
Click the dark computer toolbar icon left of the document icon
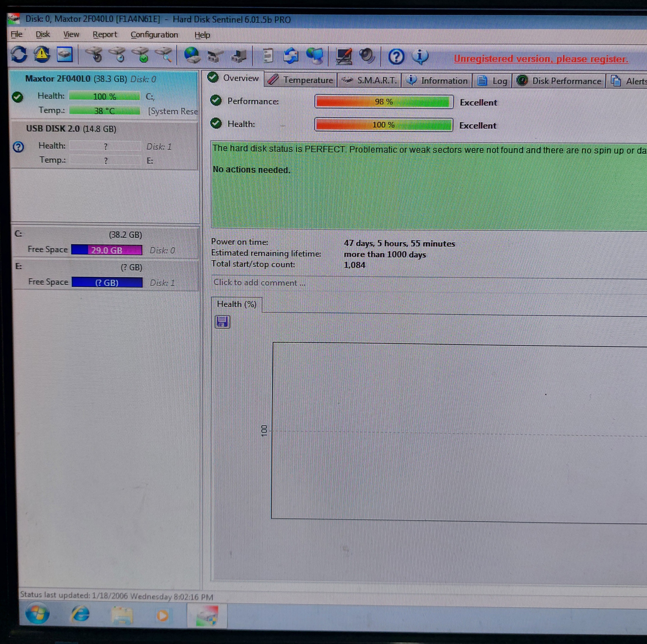pos(238,56)
